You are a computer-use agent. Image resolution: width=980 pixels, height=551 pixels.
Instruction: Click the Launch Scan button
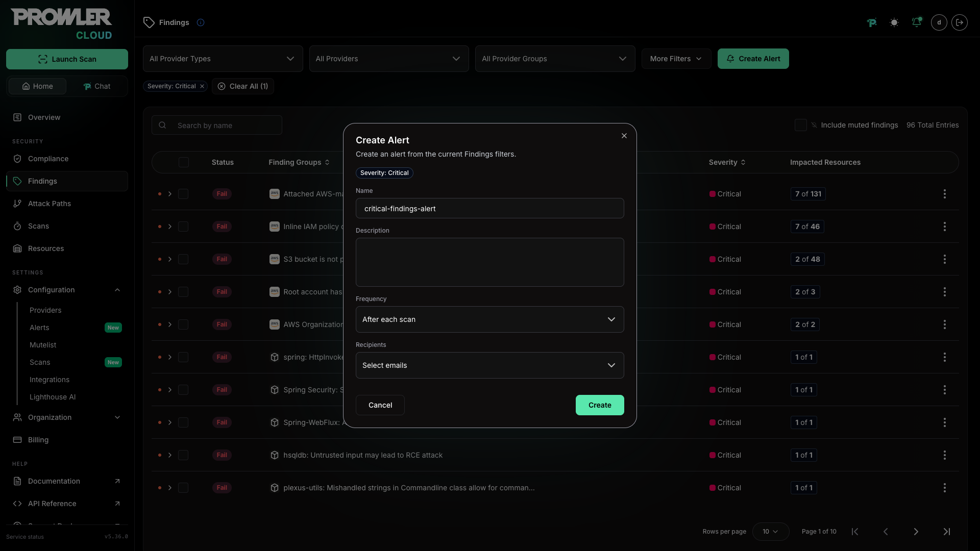click(67, 59)
